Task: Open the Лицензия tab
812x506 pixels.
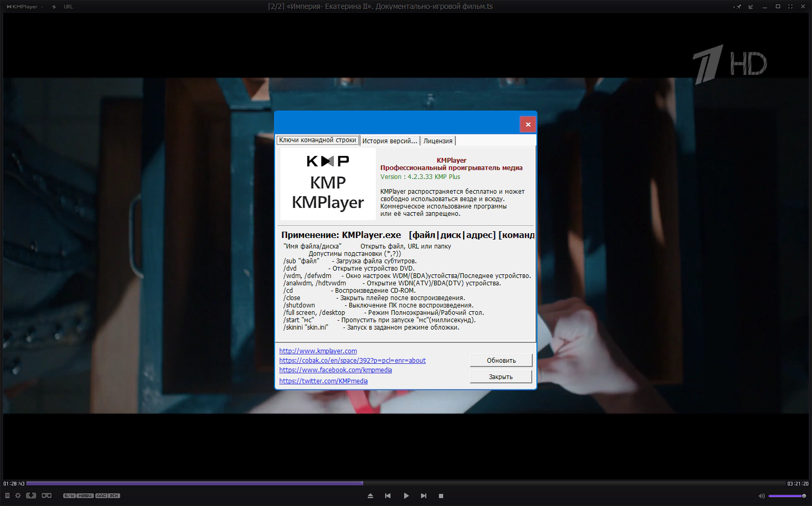Action: [438, 141]
